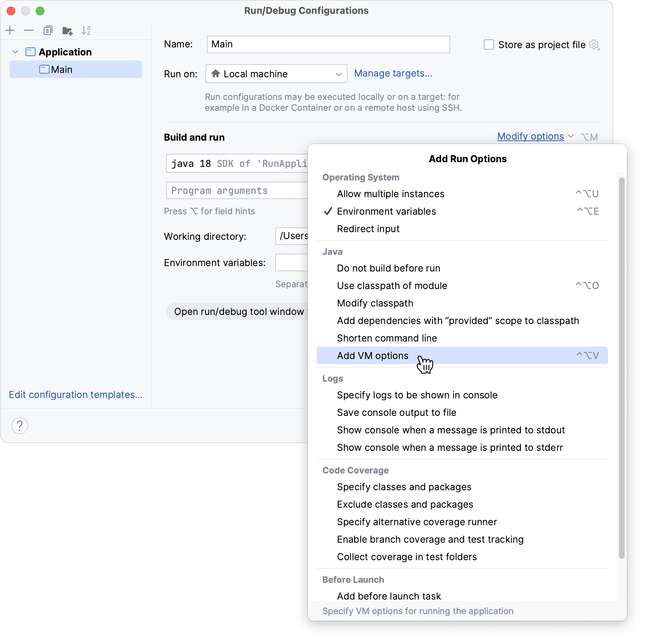Click the green zoom window button
The height and width of the screenshot is (644, 663).
tap(40, 11)
